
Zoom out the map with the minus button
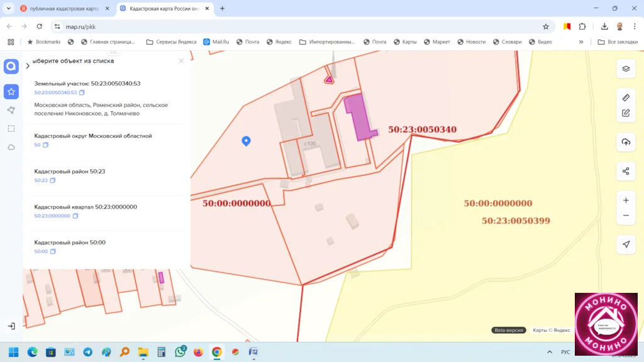[x=626, y=216]
